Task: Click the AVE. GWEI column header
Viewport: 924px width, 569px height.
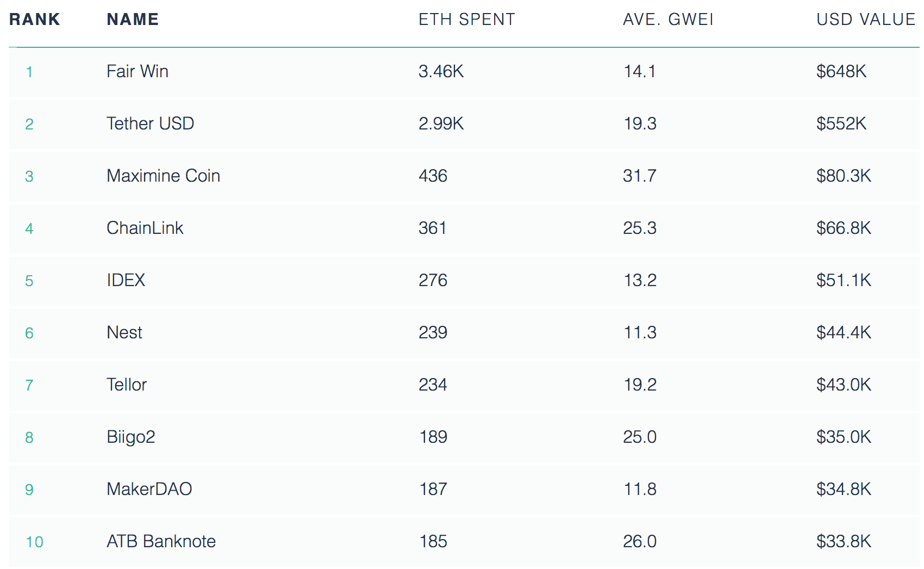Action: (x=668, y=20)
